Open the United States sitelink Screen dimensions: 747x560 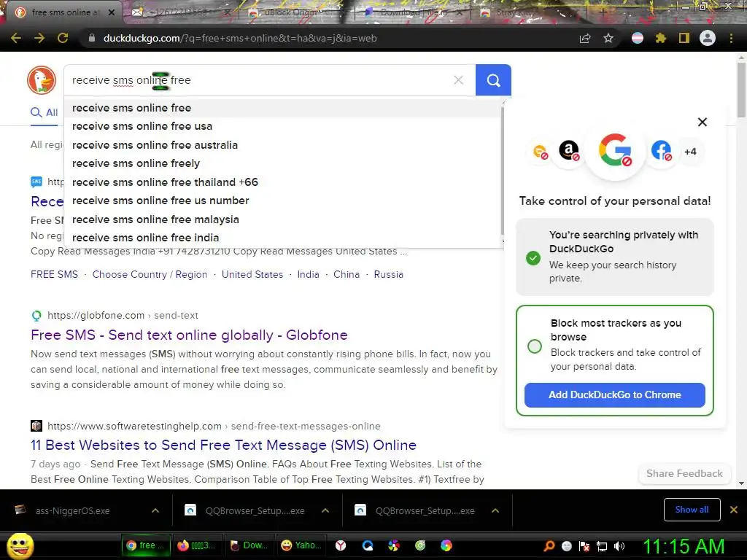(x=252, y=274)
